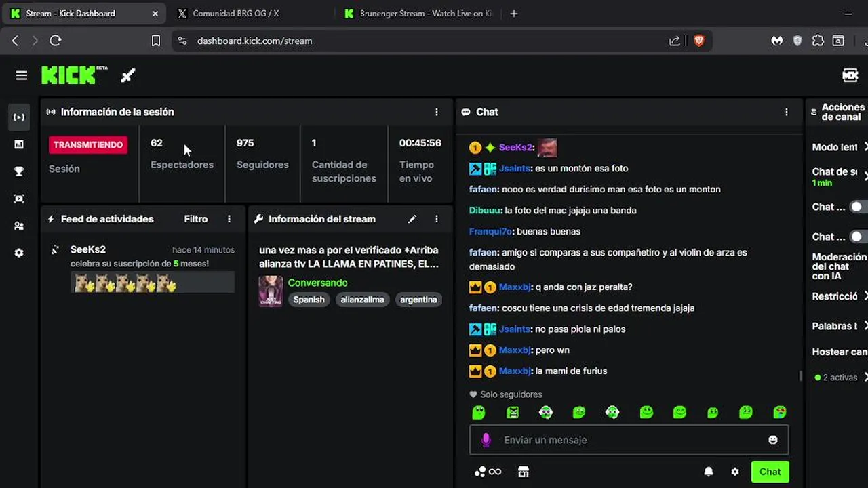Open options menu of Feed de actividades
The height and width of the screenshot is (488, 868).
click(x=229, y=219)
